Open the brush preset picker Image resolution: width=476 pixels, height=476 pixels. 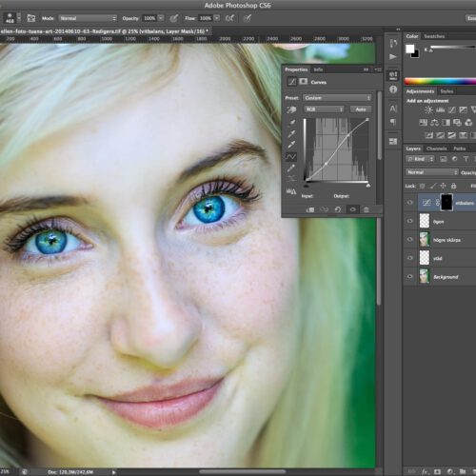[13, 18]
